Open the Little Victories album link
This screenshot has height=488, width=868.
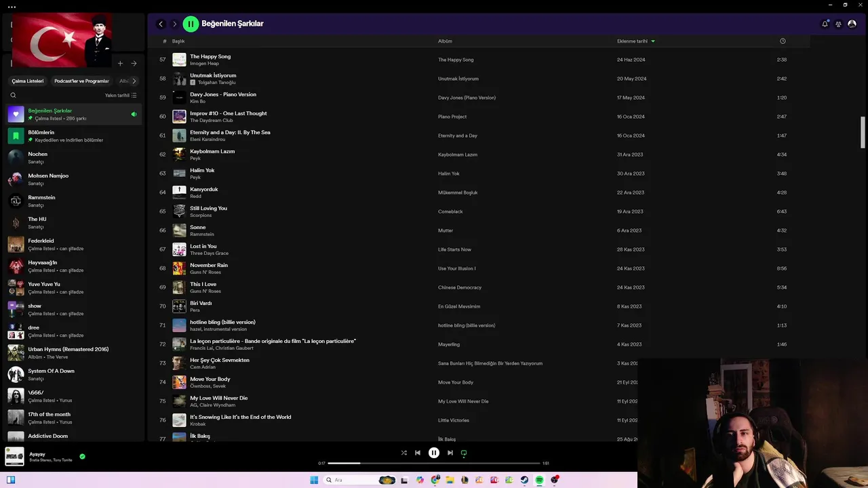[x=454, y=420]
